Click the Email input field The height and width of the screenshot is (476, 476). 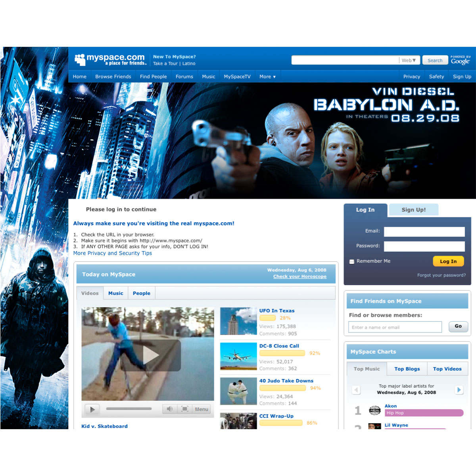pos(424,232)
